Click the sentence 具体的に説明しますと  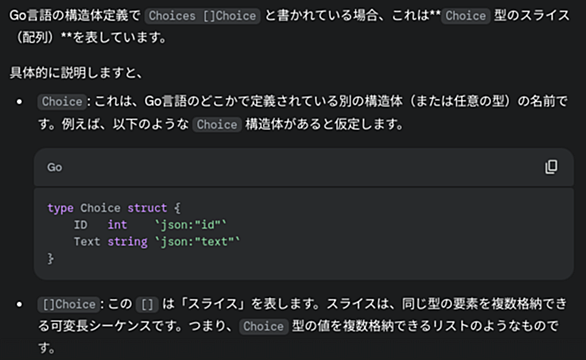coord(76,73)
